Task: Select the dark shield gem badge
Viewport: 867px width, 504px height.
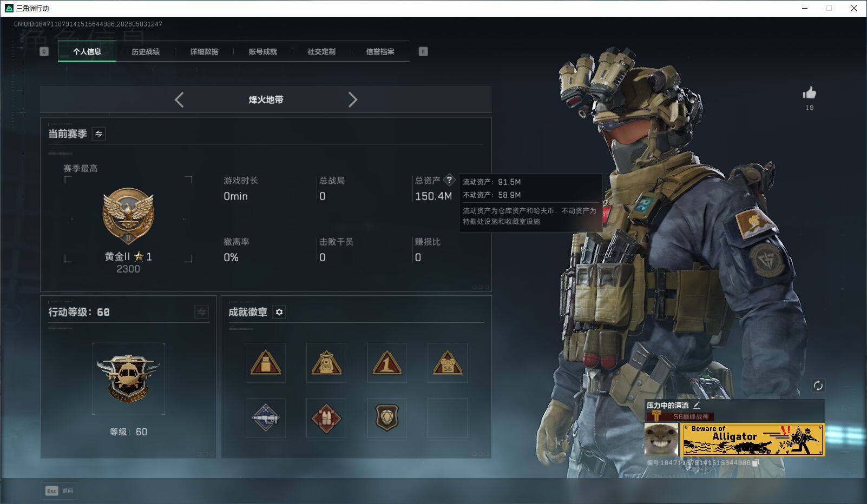Action: pos(387,418)
